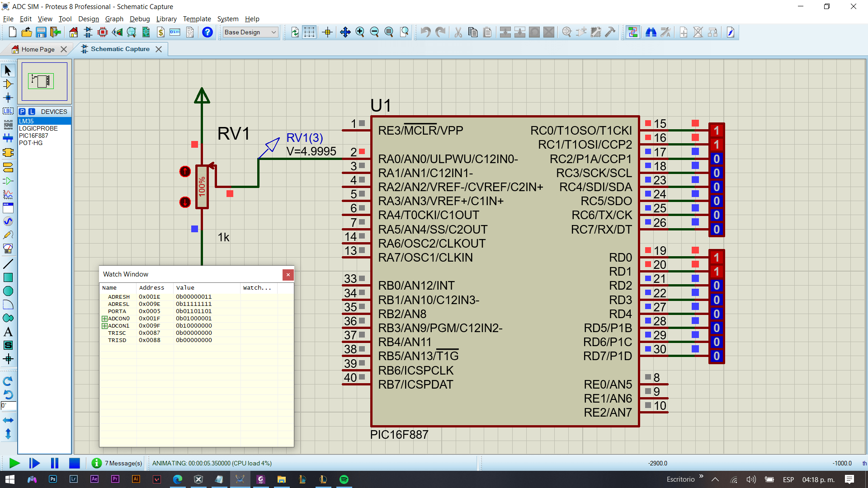868x488 pixels.
Task: Click the Search and Tag binoculars icon
Action: (651, 32)
